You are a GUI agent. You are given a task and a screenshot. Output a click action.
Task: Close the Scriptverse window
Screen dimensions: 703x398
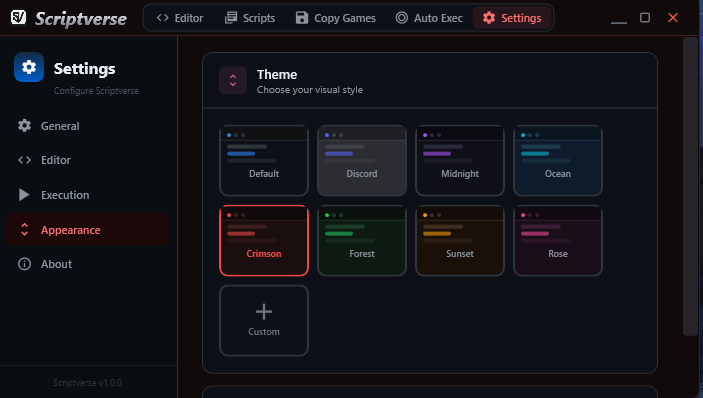pos(673,17)
